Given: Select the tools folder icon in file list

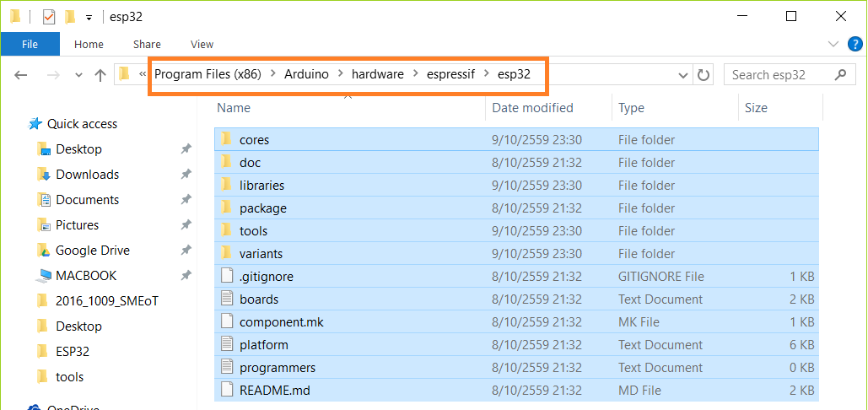Looking at the screenshot, I should coord(226,230).
